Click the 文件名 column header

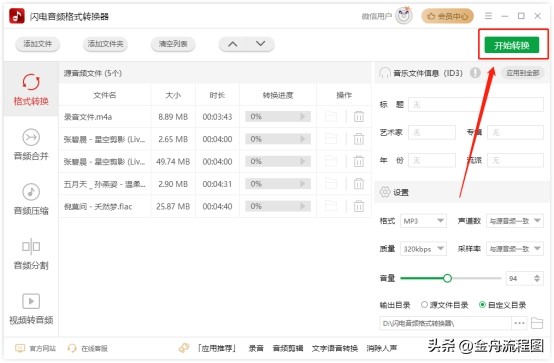(105, 95)
